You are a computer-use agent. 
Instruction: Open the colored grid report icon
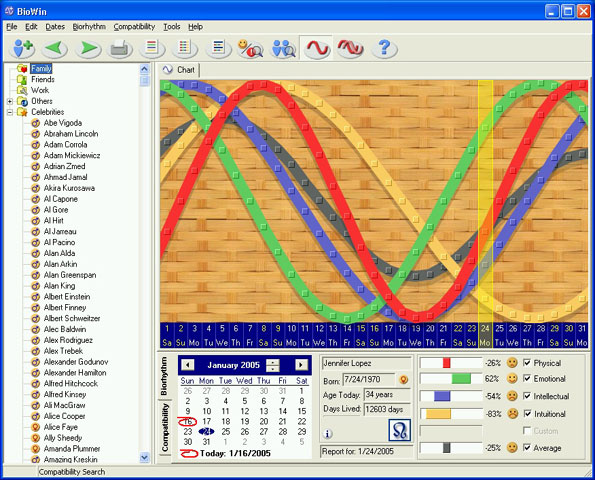[185, 49]
